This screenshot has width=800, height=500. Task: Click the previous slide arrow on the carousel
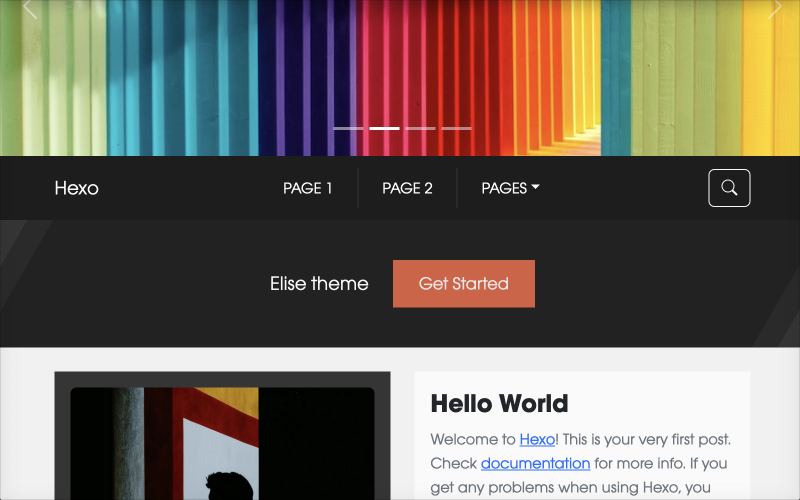point(30,10)
